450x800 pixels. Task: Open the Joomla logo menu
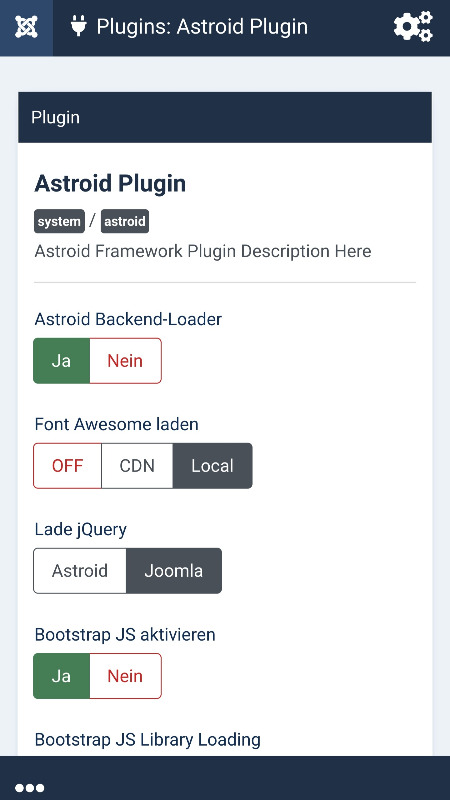tap(26, 28)
